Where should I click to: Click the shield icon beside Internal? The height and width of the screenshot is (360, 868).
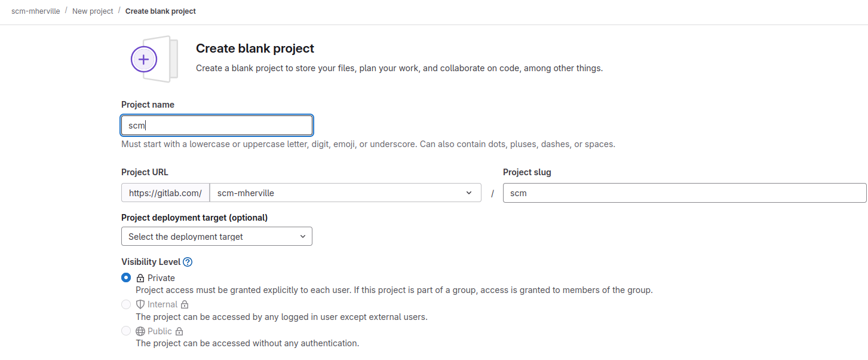point(140,304)
